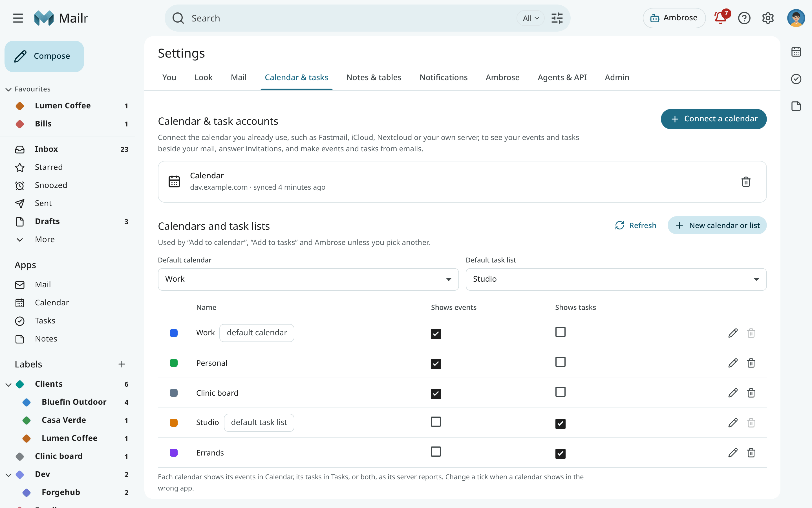The width and height of the screenshot is (812, 508).
Task: Open the Look settings tab
Action: click(203, 77)
